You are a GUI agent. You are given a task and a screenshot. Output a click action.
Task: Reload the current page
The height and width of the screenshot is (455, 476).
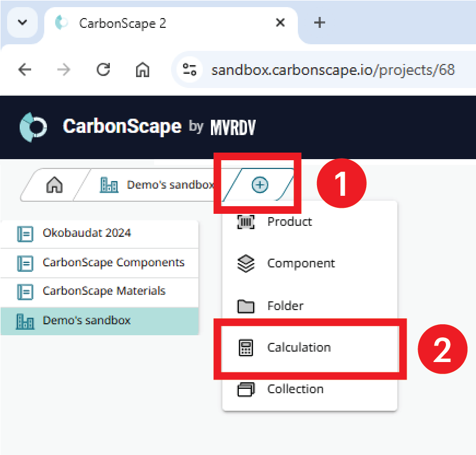[103, 69]
